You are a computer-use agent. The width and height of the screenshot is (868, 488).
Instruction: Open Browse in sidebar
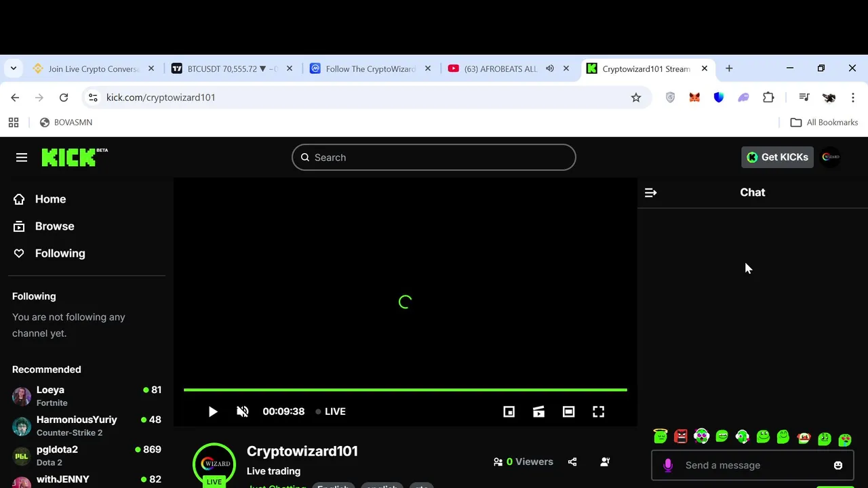[54, 226]
